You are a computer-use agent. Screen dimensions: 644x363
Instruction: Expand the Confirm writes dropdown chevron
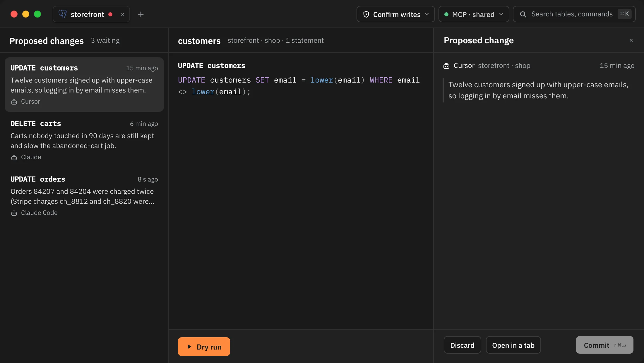click(x=427, y=14)
